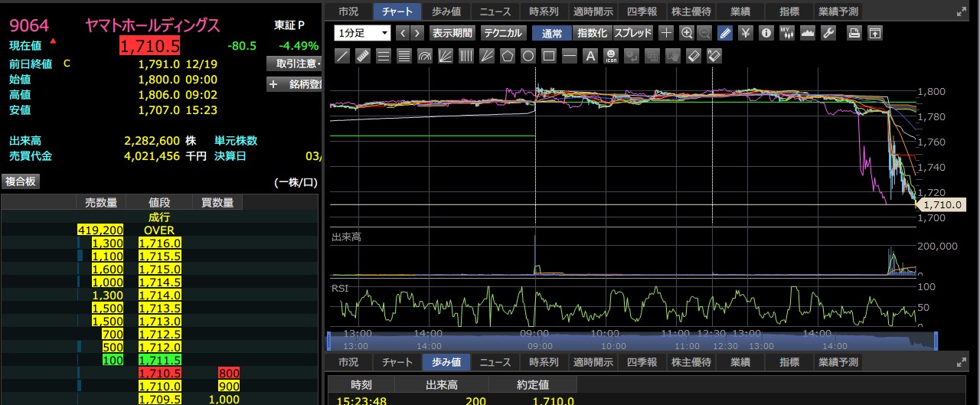980x405 pixels.
Task: Choose the three parallel lines tool
Action: (x=384, y=56)
